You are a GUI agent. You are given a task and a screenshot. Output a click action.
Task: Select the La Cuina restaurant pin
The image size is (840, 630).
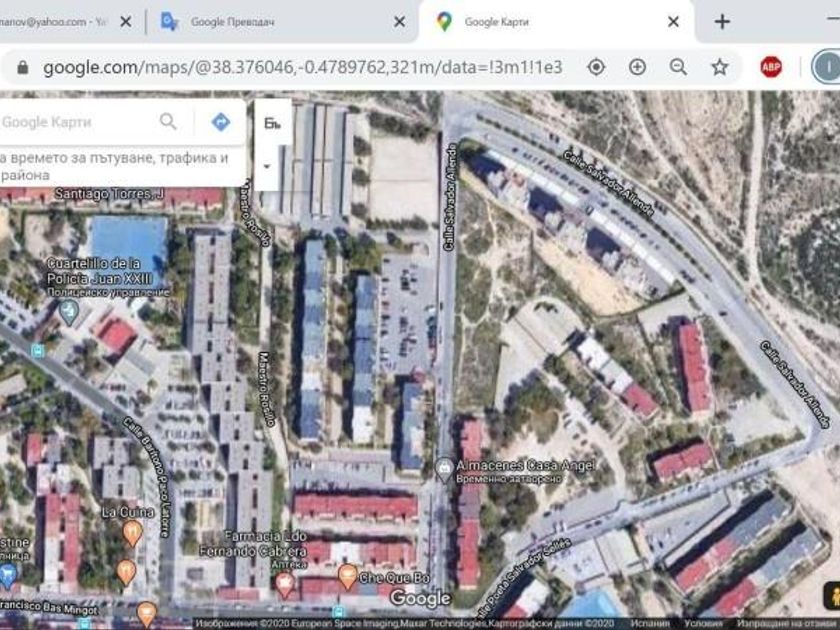[132, 534]
